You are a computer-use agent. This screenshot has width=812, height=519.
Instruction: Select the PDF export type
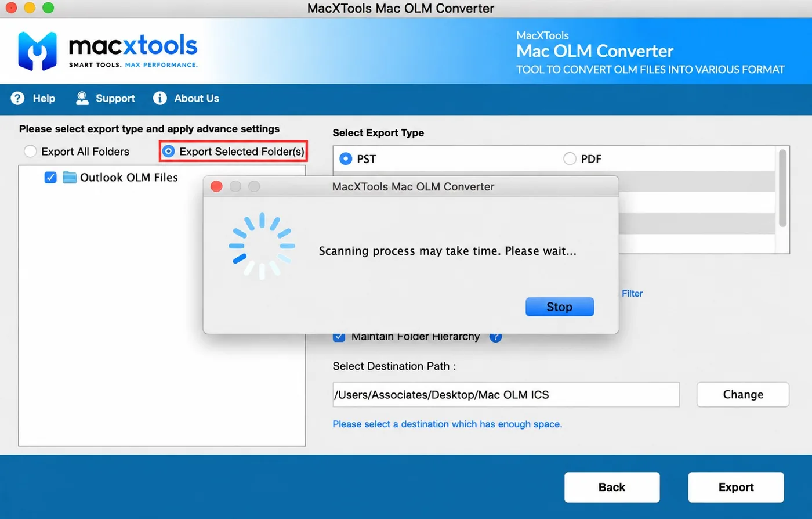click(x=570, y=158)
